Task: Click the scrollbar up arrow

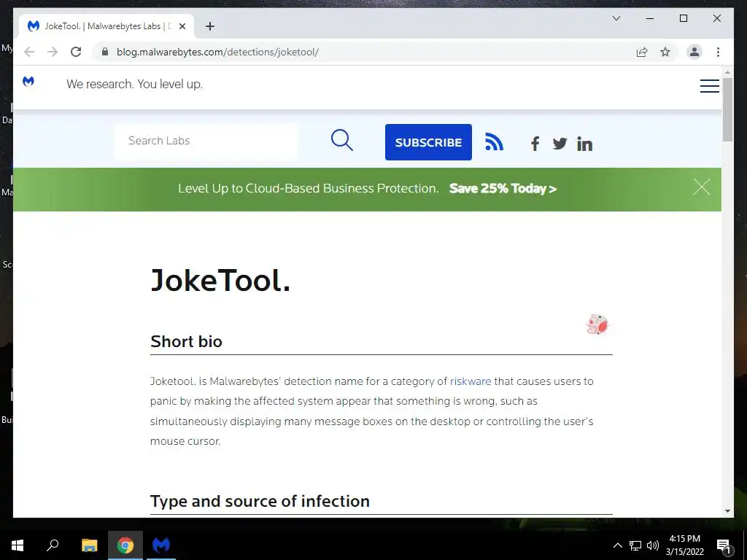Action: click(727, 73)
